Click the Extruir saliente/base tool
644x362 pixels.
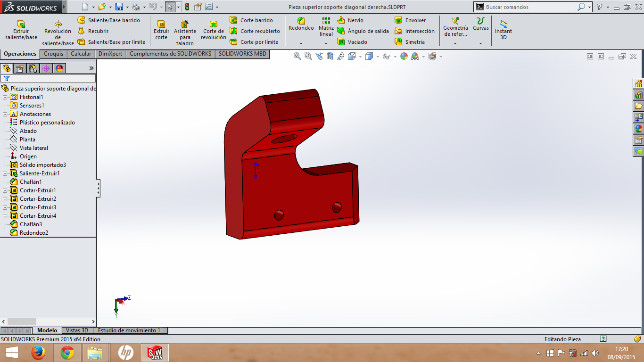click(21, 30)
